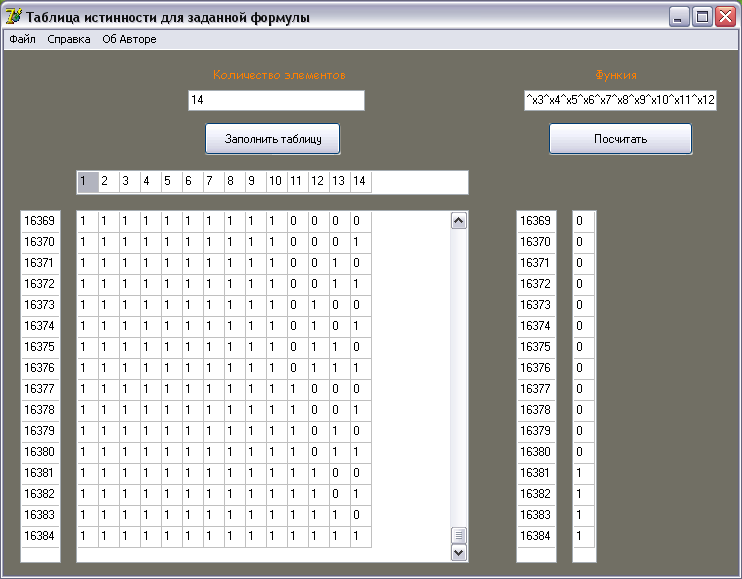Click the scrollbar thumb in truth table

click(x=459, y=535)
